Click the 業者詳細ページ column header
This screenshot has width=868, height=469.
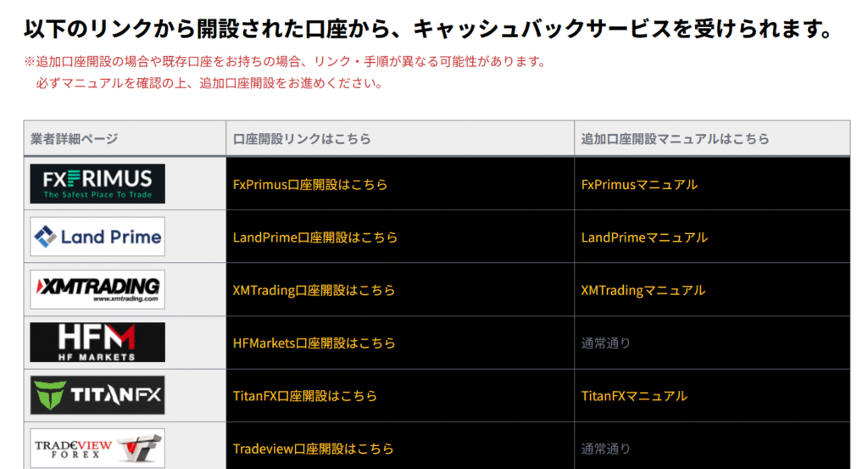[x=74, y=139]
